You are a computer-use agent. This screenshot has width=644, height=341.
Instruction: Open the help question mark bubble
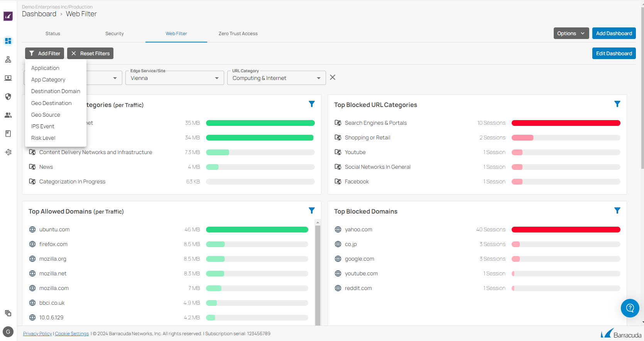[630, 308]
